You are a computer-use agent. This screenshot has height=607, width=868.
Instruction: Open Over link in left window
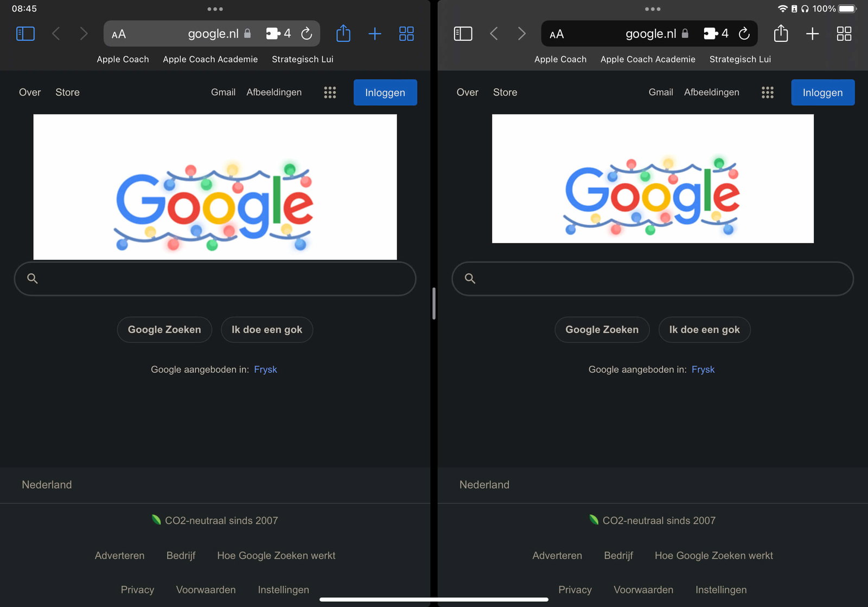(30, 92)
